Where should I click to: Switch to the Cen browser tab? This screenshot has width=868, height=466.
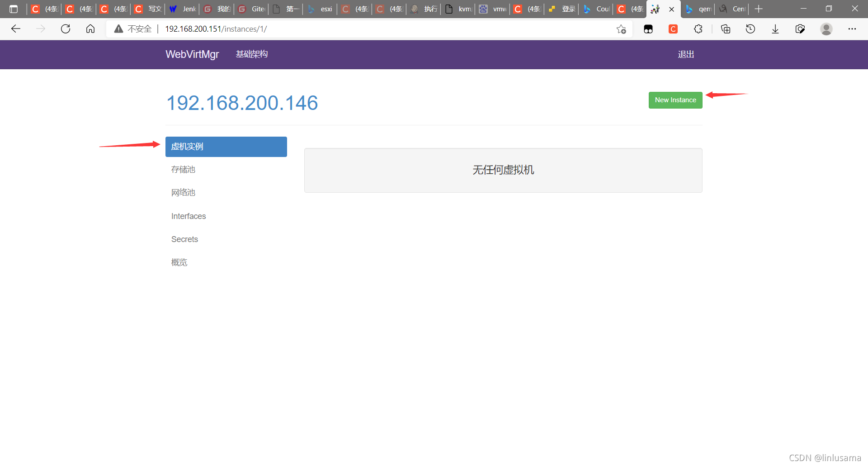(x=732, y=9)
